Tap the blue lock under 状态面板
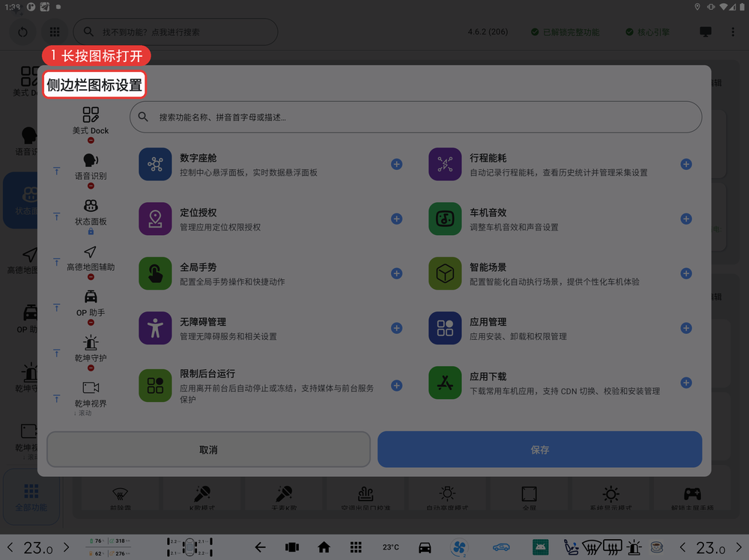The width and height of the screenshot is (749, 560). point(91,231)
